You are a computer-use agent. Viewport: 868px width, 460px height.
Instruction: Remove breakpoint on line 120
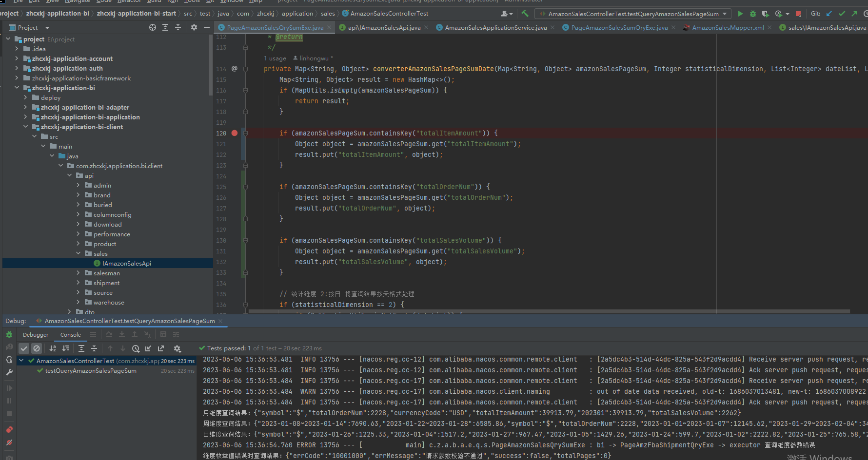click(235, 133)
